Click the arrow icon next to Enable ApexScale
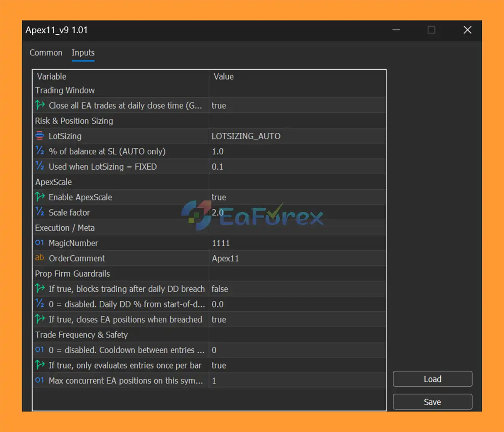Screen dimensions: 504x432 [40, 197]
